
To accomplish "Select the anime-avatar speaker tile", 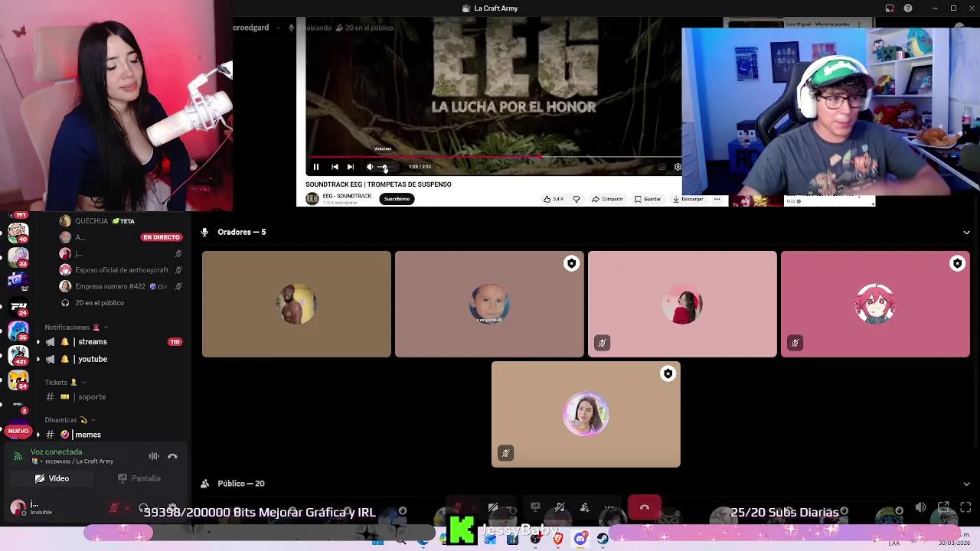I will (x=875, y=304).
